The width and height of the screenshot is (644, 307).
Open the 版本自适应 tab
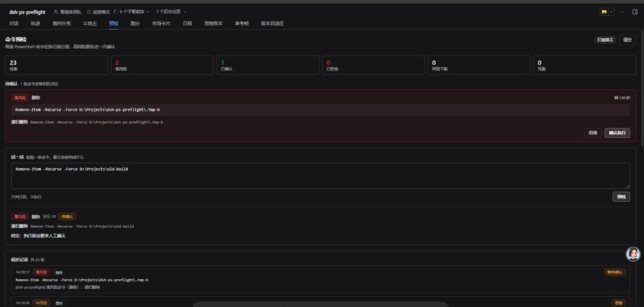272,23
